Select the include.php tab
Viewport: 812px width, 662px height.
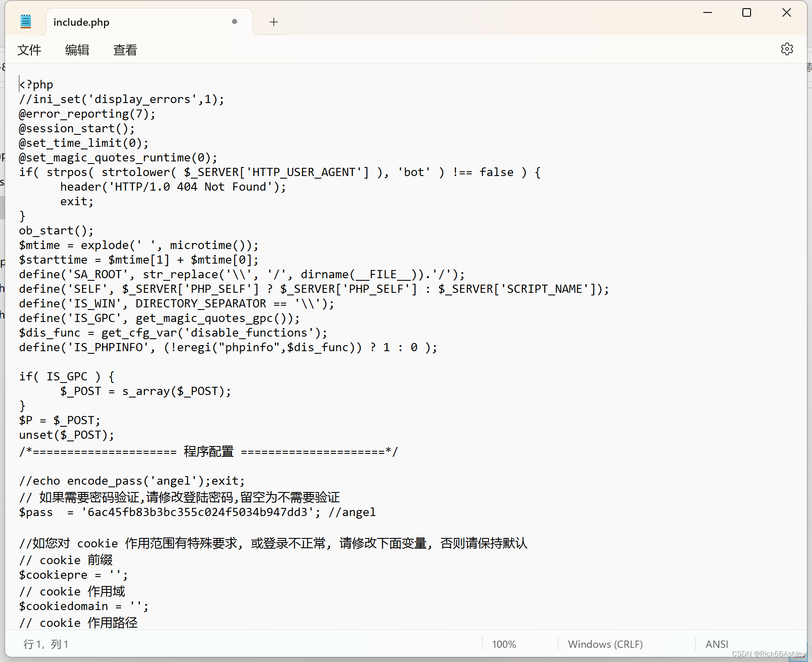point(150,22)
